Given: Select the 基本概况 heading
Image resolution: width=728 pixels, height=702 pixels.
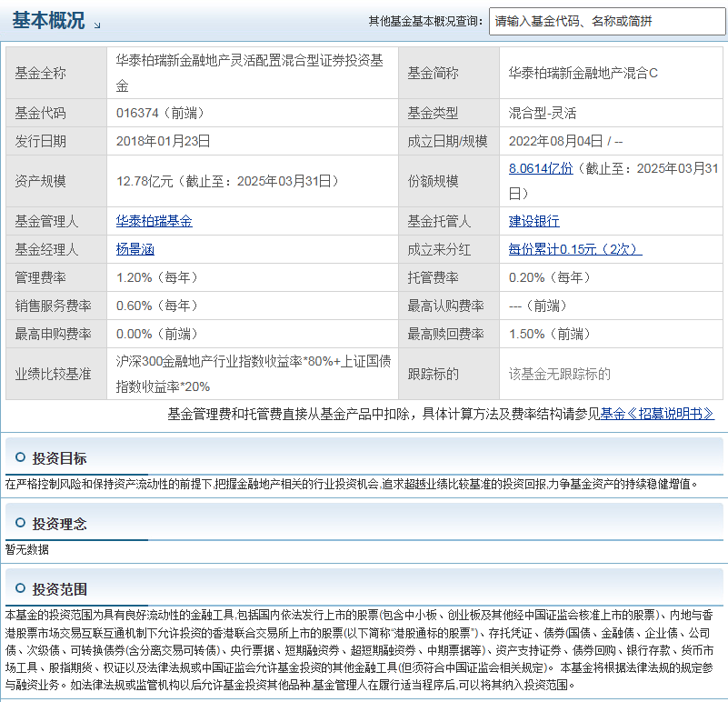Looking at the screenshot, I should [x=48, y=20].
